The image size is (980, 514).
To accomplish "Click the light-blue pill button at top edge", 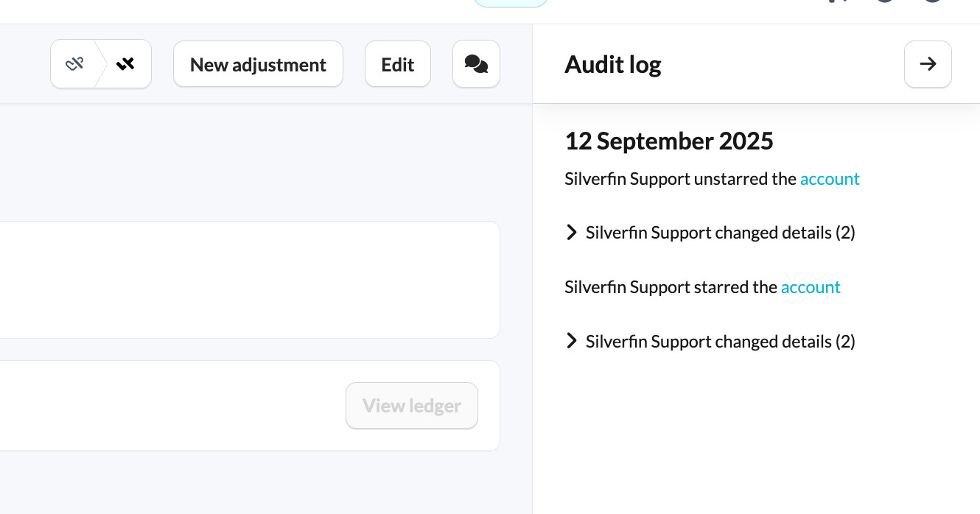I will coord(511,3).
